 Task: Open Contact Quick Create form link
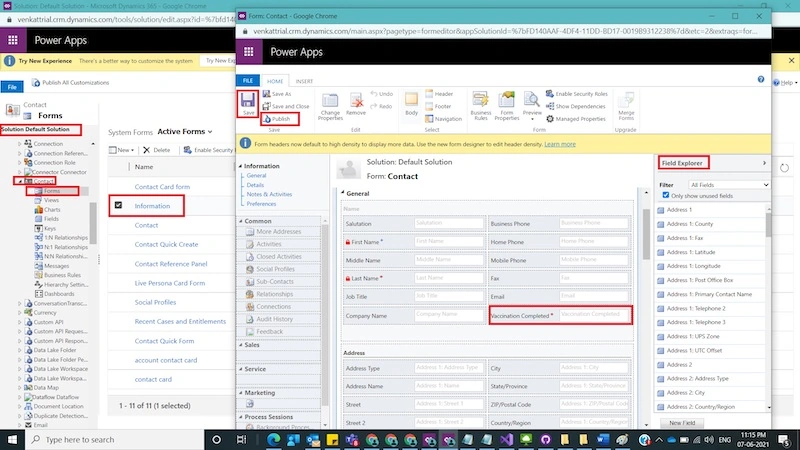pos(166,244)
